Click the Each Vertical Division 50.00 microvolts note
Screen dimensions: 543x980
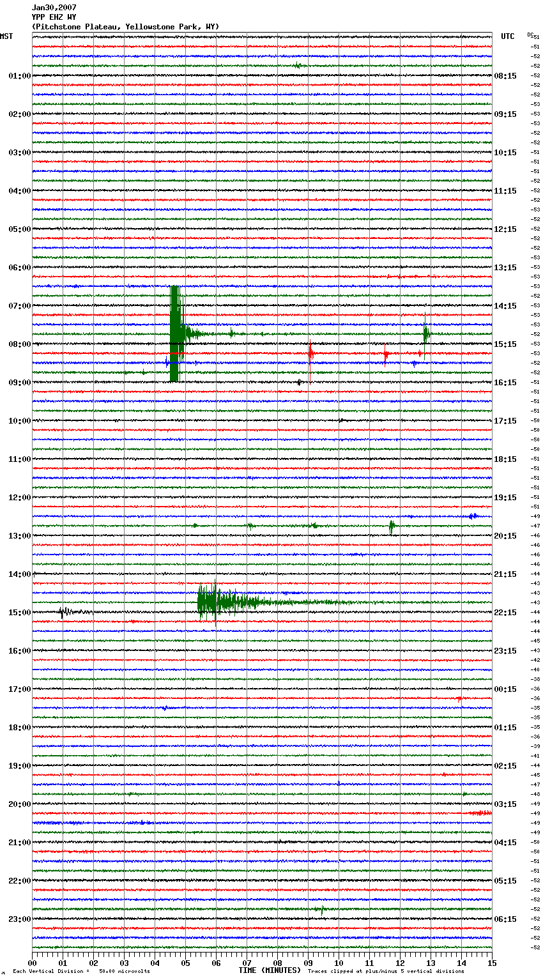pyautogui.click(x=82, y=971)
